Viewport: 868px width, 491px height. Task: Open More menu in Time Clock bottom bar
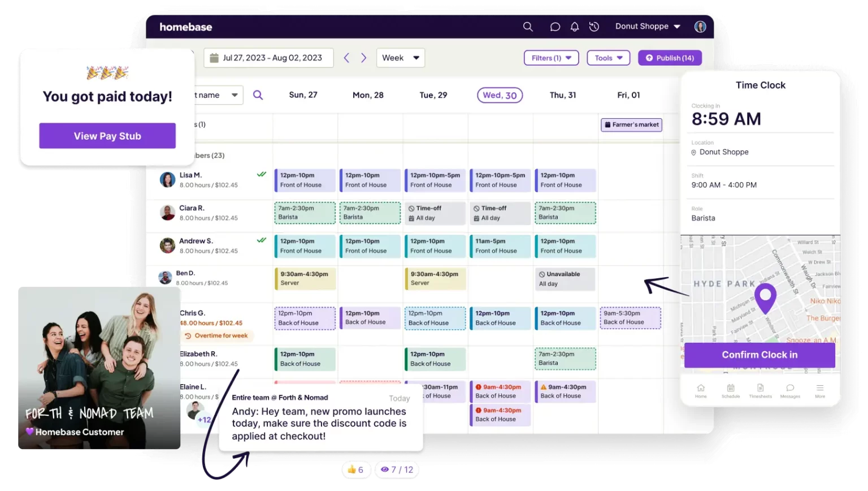(x=820, y=391)
